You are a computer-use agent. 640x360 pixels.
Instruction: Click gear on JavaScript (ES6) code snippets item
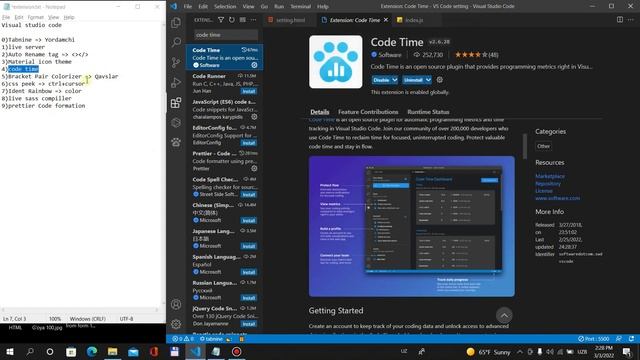coord(254,117)
